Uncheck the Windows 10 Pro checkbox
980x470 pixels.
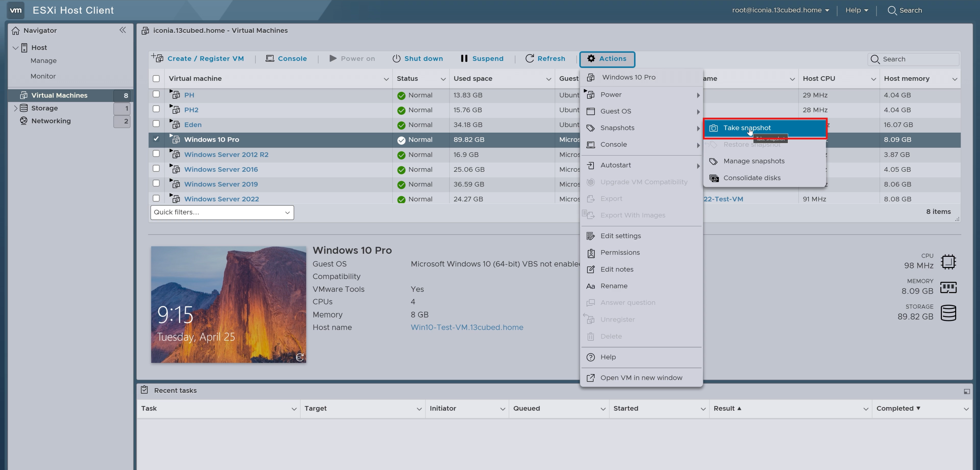click(156, 139)
